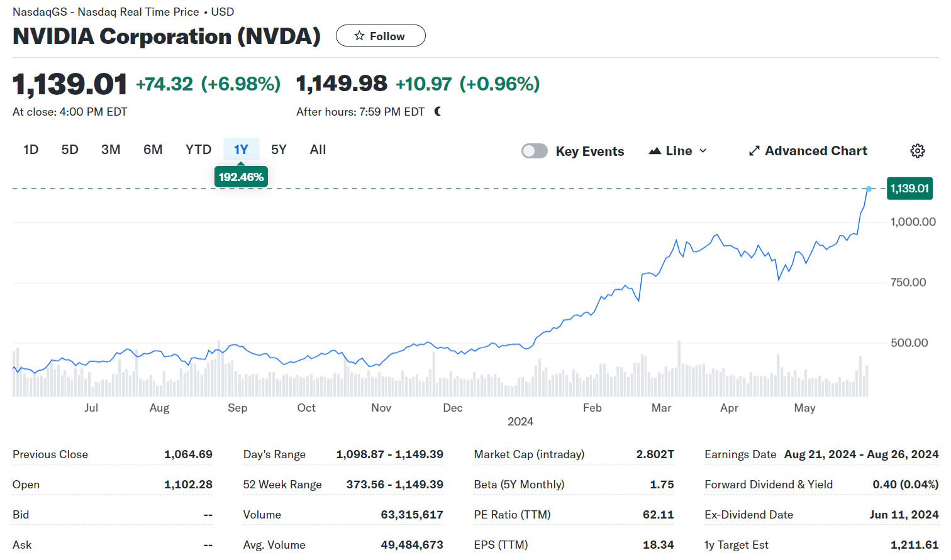Screen dimensions: 951x560
Task: Click the 192.46% return badge
Action: (242, 177)
